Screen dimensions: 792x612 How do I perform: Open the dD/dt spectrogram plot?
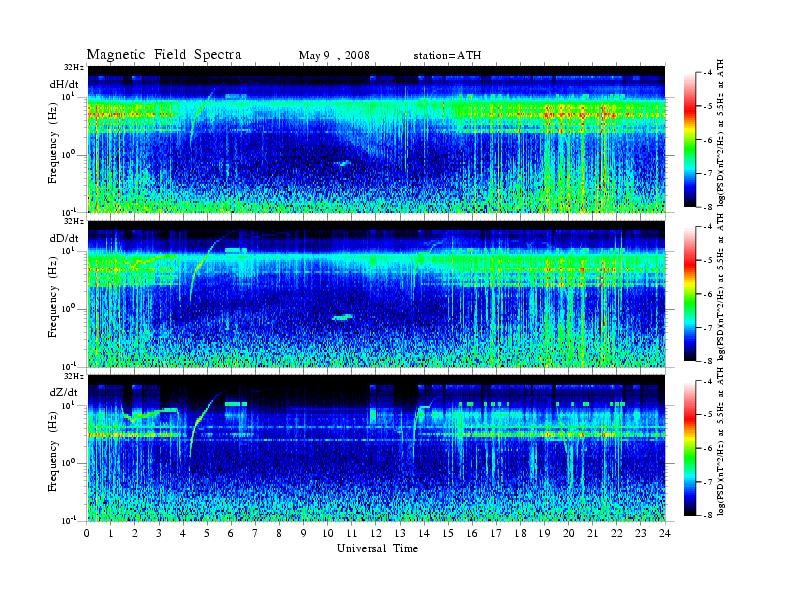click(376, 293)
